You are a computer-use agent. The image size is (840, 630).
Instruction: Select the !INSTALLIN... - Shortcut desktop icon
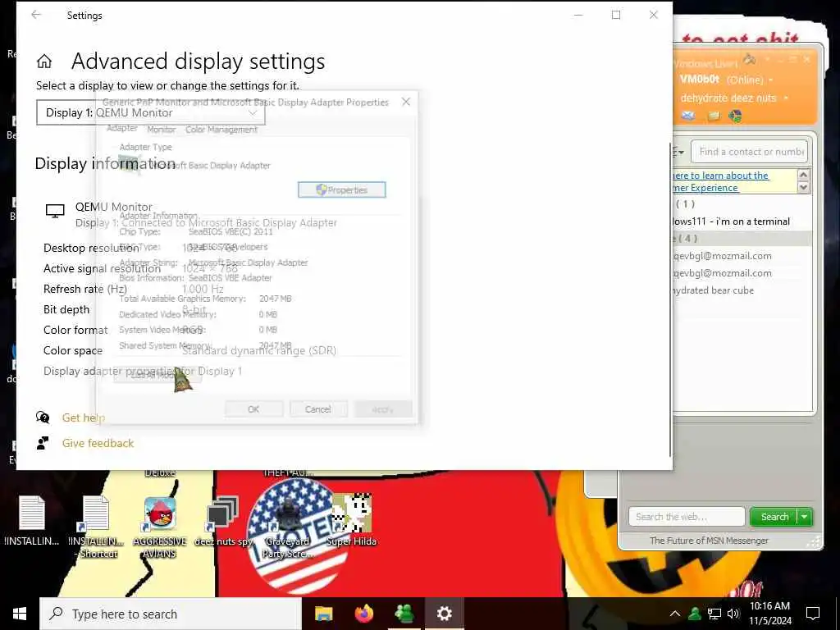coord(96,526)
